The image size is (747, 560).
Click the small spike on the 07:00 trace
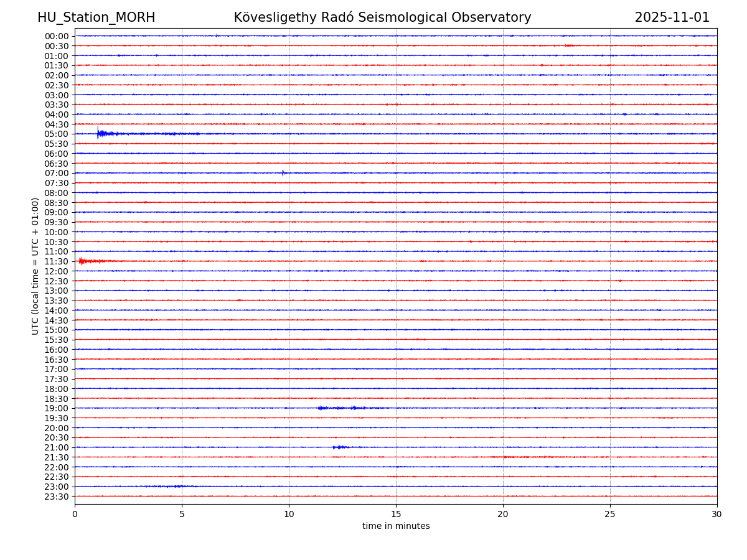(x=283, y=173)
